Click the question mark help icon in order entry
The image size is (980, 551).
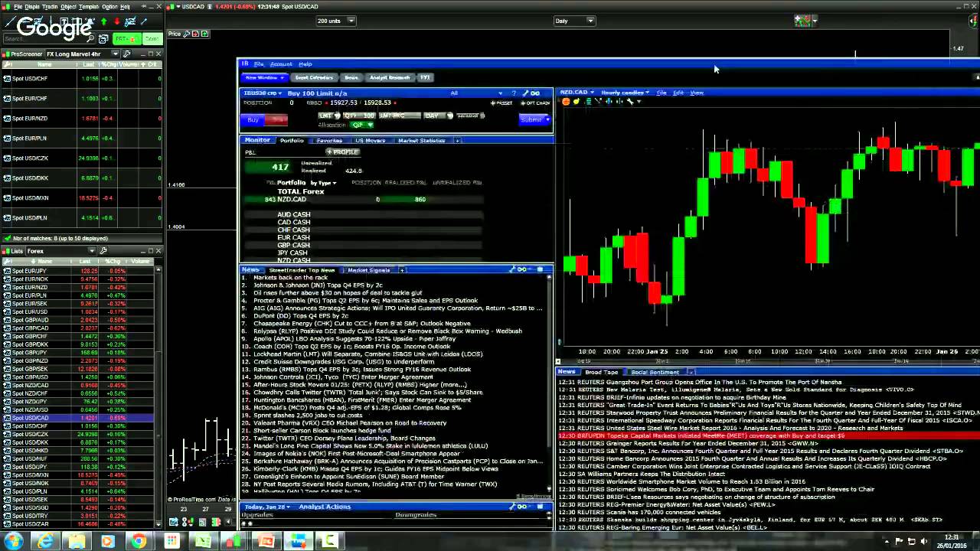(x=514, y=93)
